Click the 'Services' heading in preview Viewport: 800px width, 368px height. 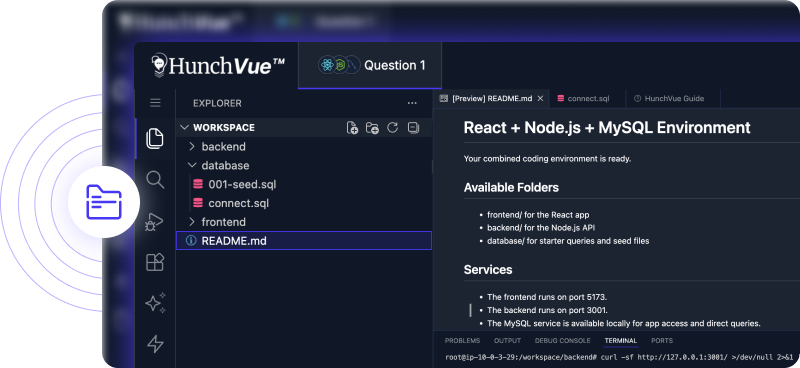coord(488,269)
